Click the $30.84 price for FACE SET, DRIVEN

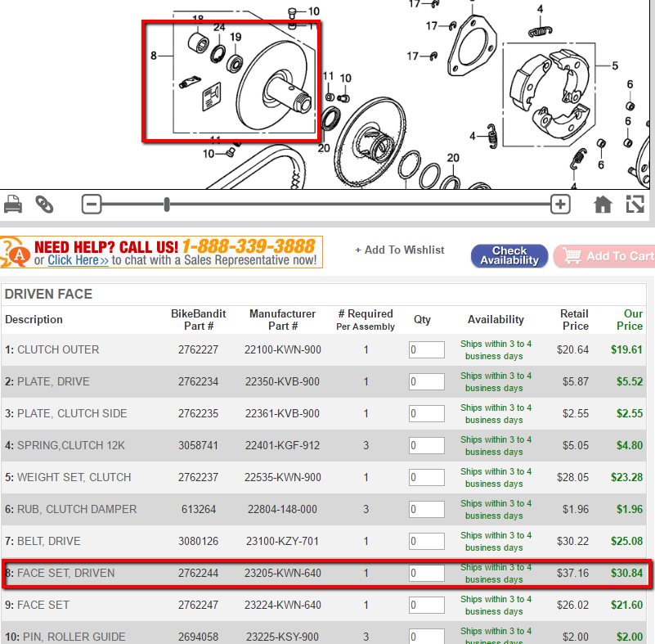tap(626, 573)
